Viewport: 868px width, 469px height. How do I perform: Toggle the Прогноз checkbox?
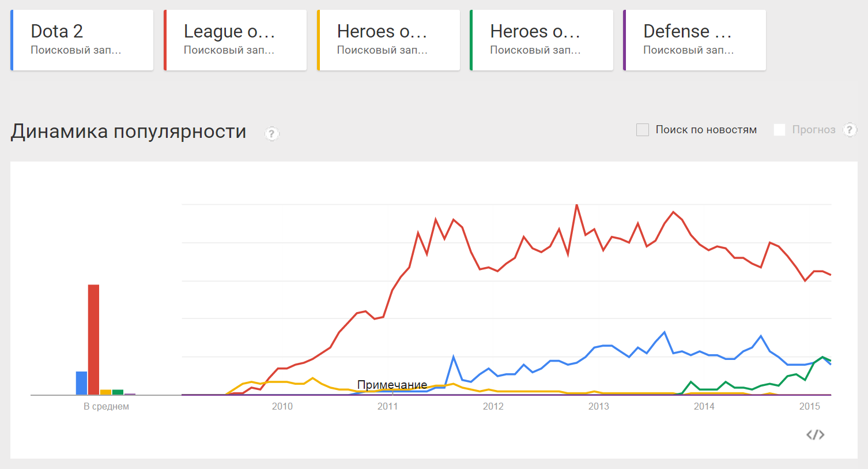779,130
